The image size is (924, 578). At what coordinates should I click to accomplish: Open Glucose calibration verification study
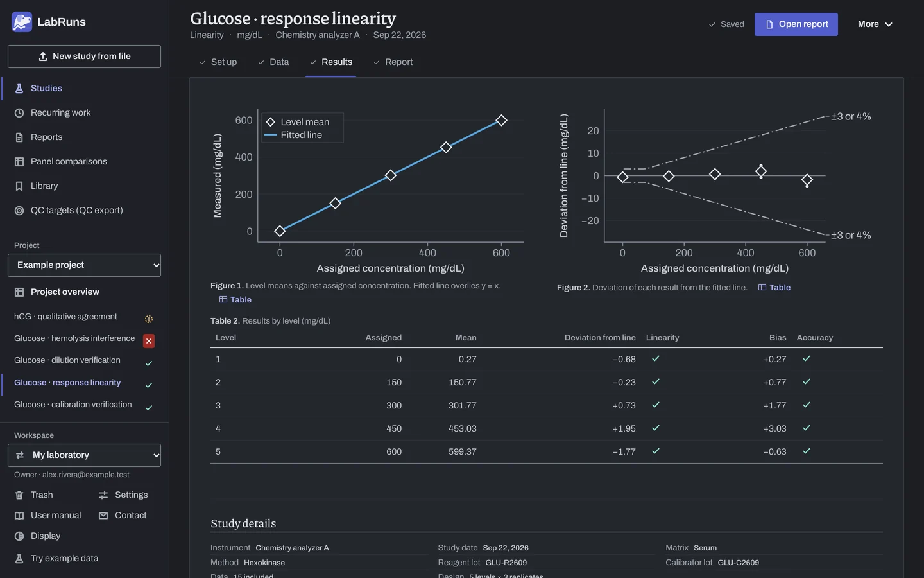[73, 405]
